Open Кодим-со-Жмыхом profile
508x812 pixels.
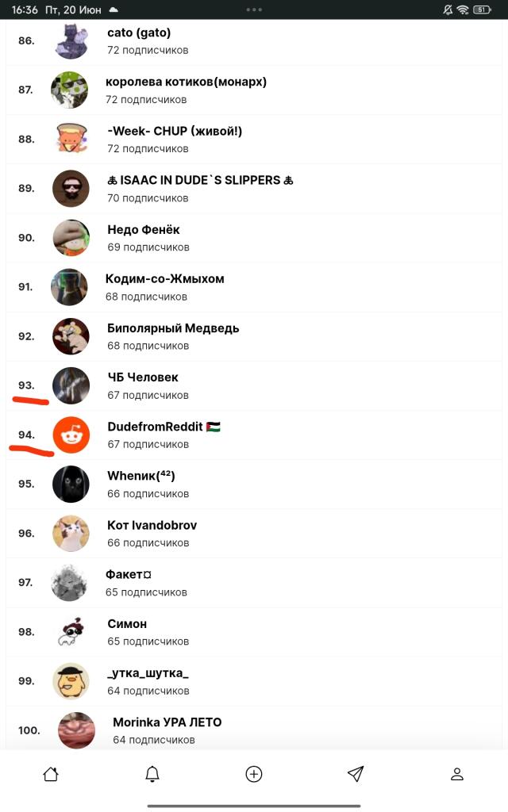[254, 287]
